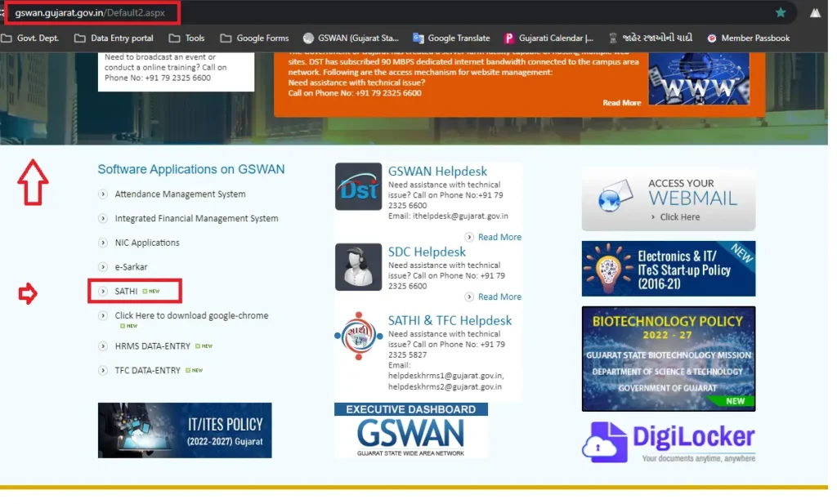The height and width of the screenshot is (504, 837).
Task: Open NIC Applications link
Action: (x=147, y=243)
